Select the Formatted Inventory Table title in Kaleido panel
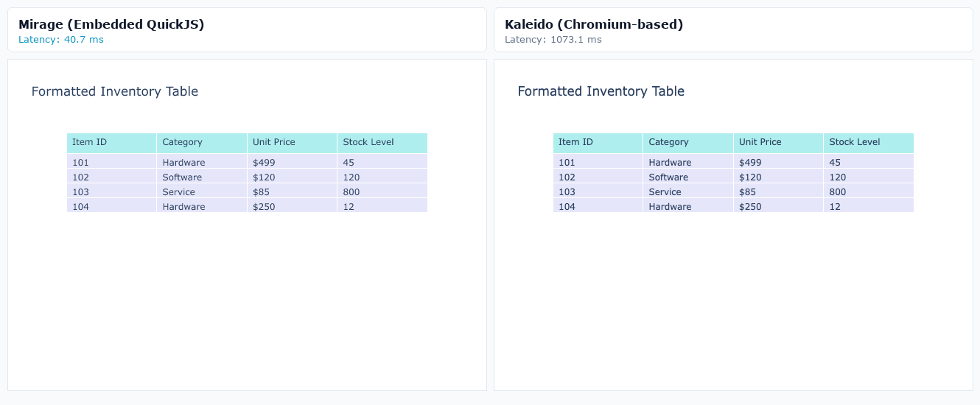 (601, 91)
